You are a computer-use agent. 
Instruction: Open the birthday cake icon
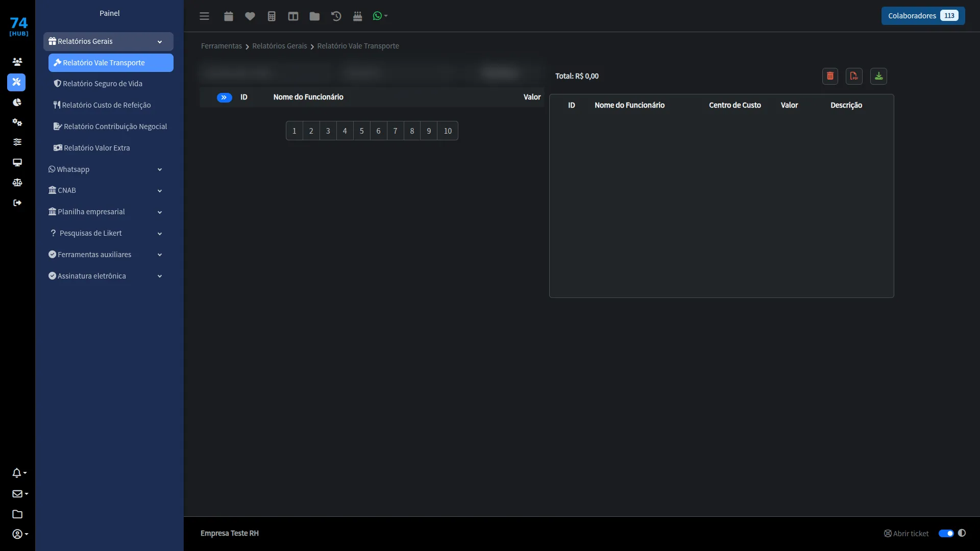(357, 16)
